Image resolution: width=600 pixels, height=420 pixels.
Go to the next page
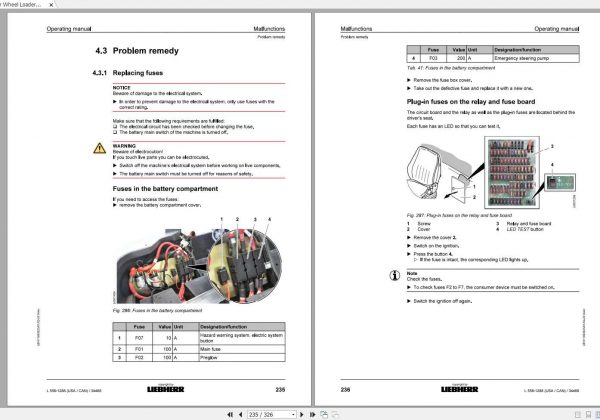coord(302,415)
